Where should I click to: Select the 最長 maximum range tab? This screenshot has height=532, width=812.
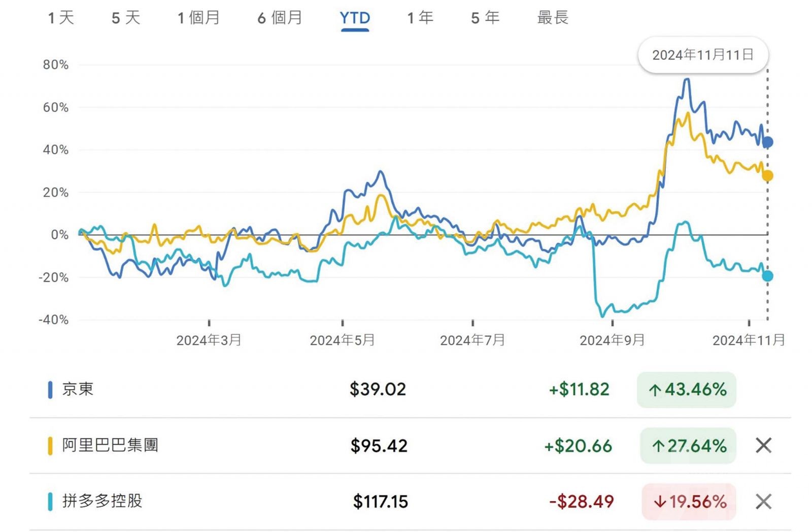pyautogui.click(x=553, y=18)
